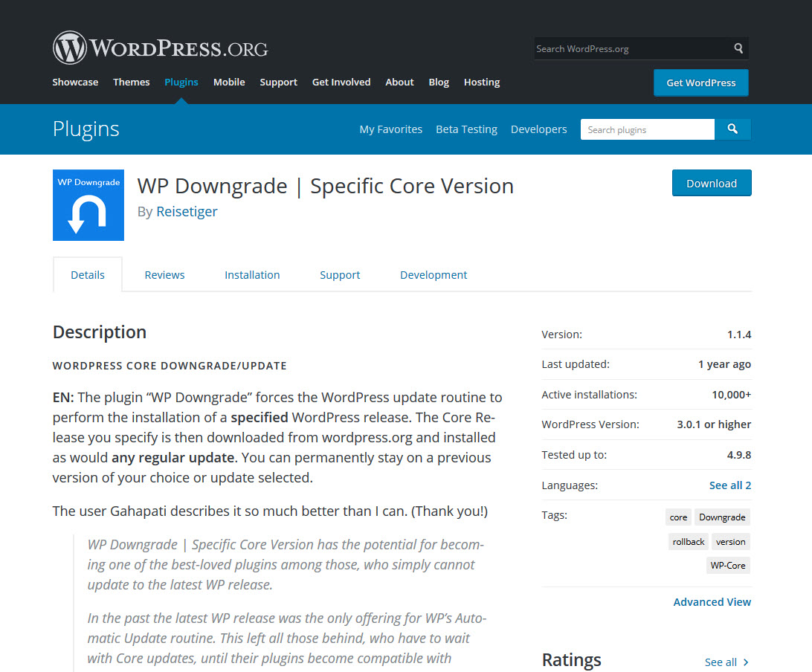The height and width of the screenshot is (672, 812).
Task: Click the Get WordPress button
Action: pyautogui.click(x=700, y=83)
